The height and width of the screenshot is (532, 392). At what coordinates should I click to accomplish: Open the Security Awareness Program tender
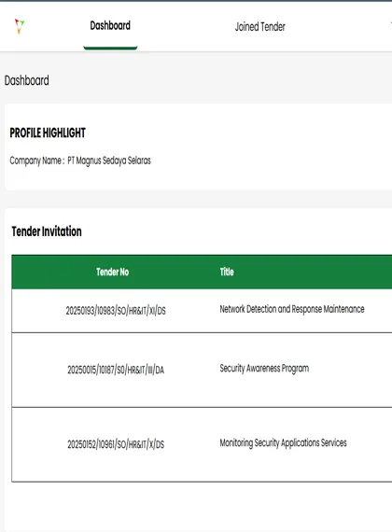[264, 369]
